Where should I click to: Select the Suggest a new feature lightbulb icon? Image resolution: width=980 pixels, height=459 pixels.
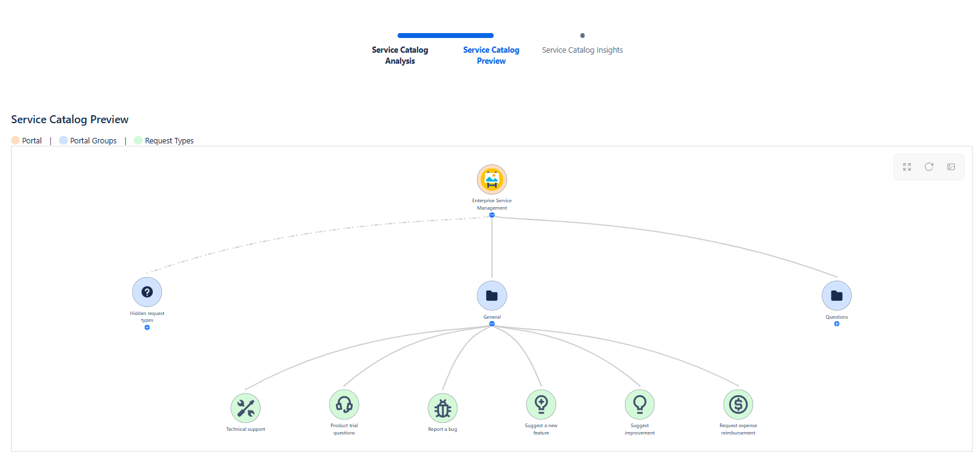pyautogui.click(x=542, y=404)
